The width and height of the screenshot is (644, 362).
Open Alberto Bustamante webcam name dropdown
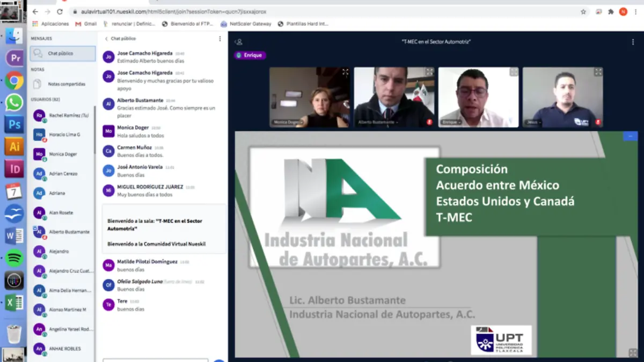(x=378, y=122)
